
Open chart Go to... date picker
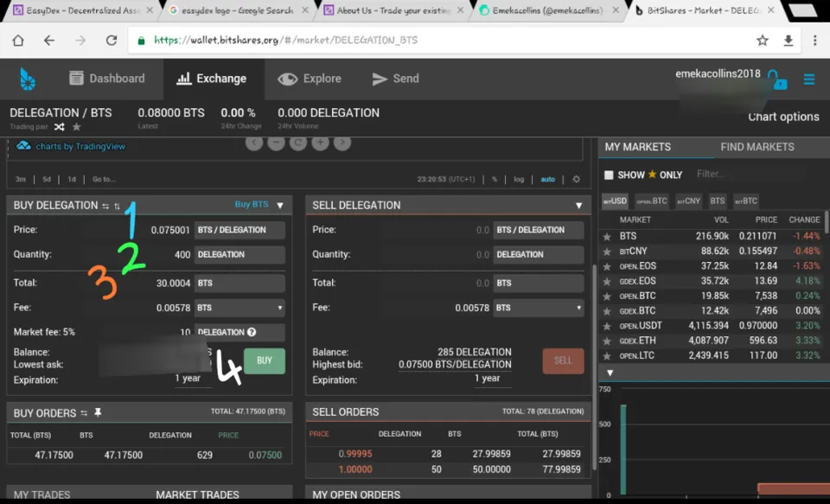(104, 179)
